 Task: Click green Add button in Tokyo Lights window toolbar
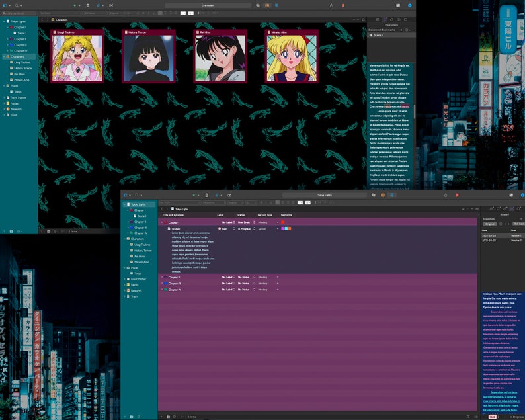194,195
